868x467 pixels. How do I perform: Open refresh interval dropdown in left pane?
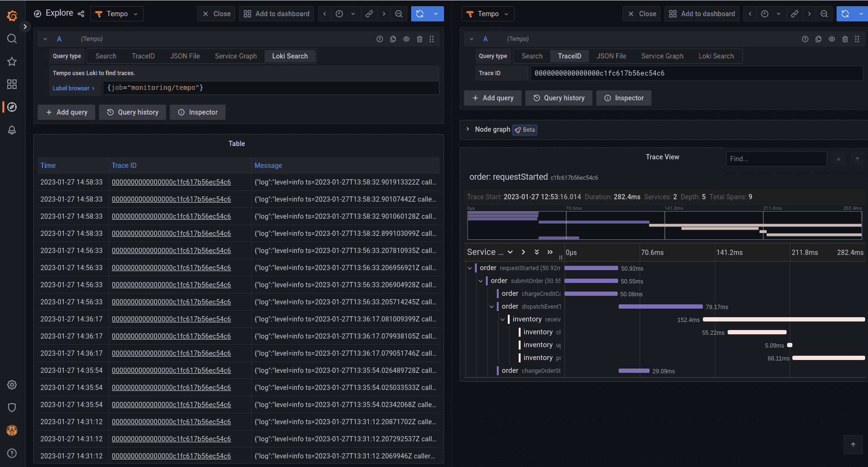tap(436, 14)
